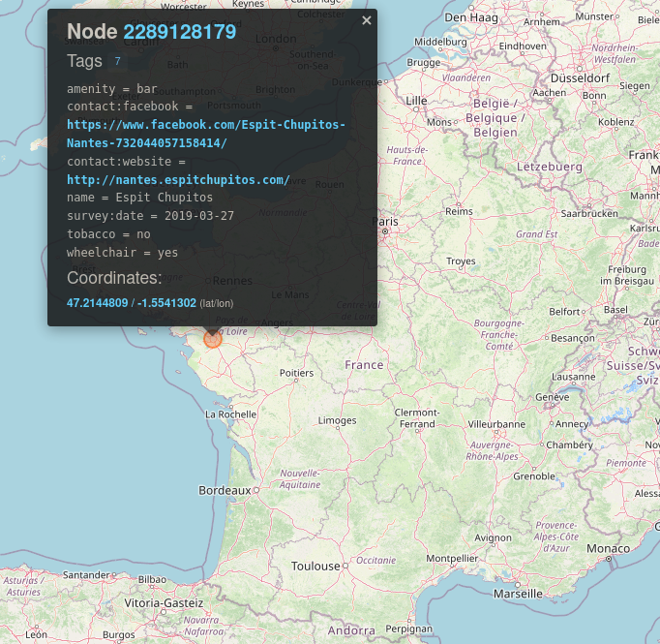Click the Poitiers label on map
660x644 pixels.
[297, 373]
